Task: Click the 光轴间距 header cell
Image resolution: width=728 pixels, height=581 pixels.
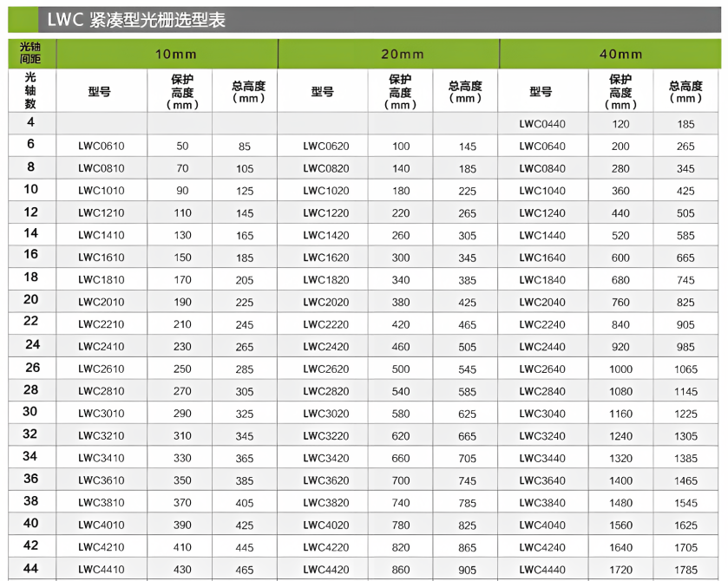Action: click(31, 54)
